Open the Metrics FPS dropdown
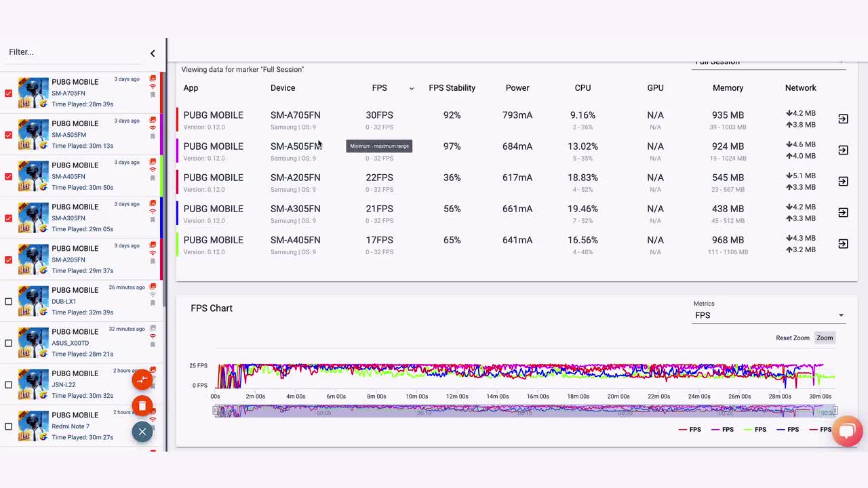 769,315
